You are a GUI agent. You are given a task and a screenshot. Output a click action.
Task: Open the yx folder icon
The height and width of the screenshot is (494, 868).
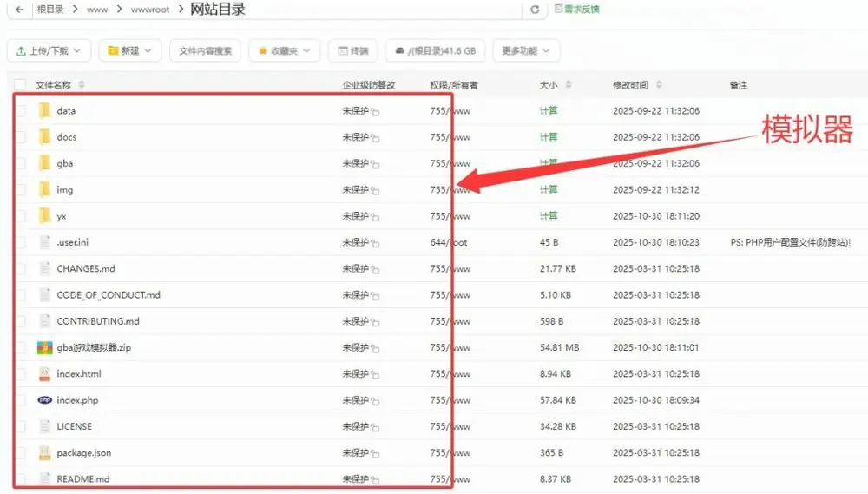point(45,216)
